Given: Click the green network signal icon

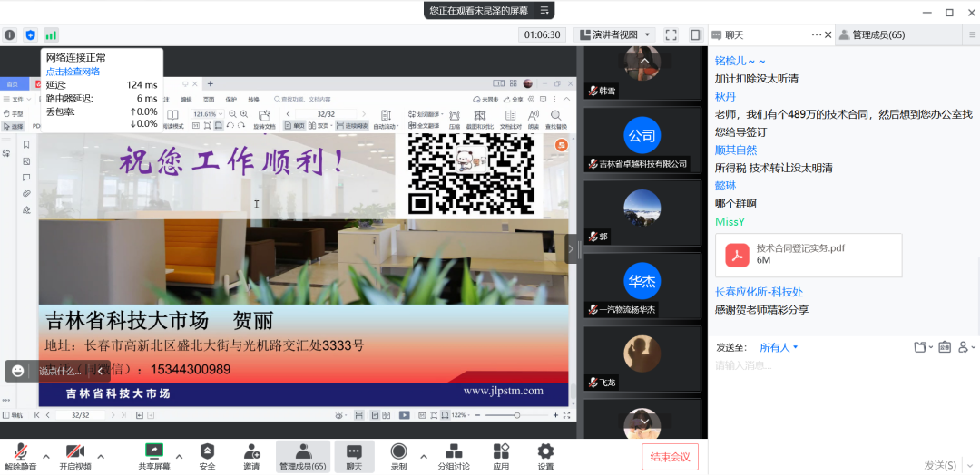Looking at the screenshot, I should [x=51, y=35].
